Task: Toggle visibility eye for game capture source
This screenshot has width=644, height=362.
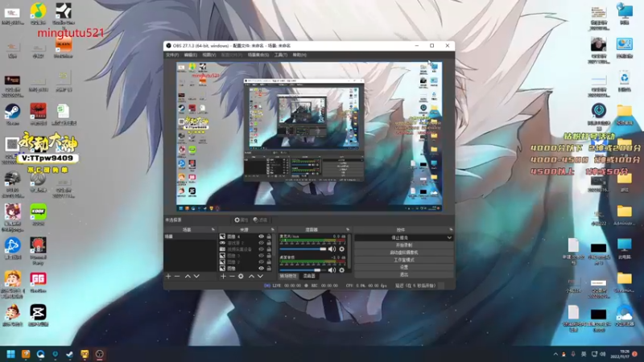Action: click(x=261, y=243)
